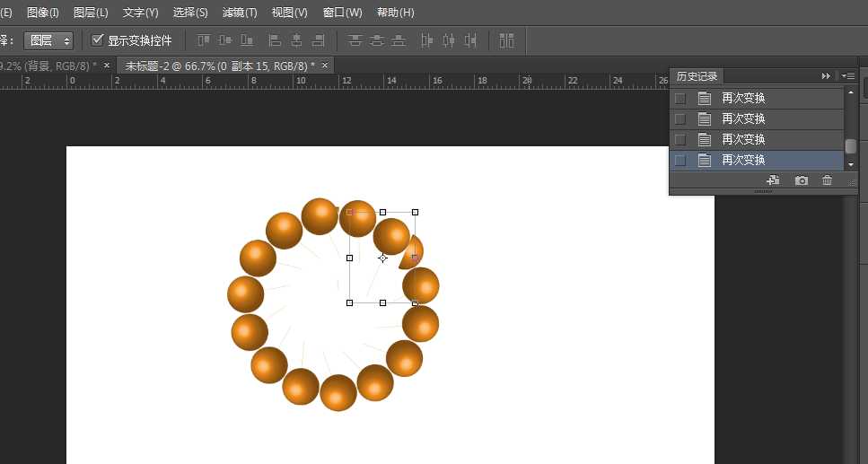Viewport: 868px width, 464px height.
Task: Click the align bottom edges icon
Action: (x=247, y=40)
